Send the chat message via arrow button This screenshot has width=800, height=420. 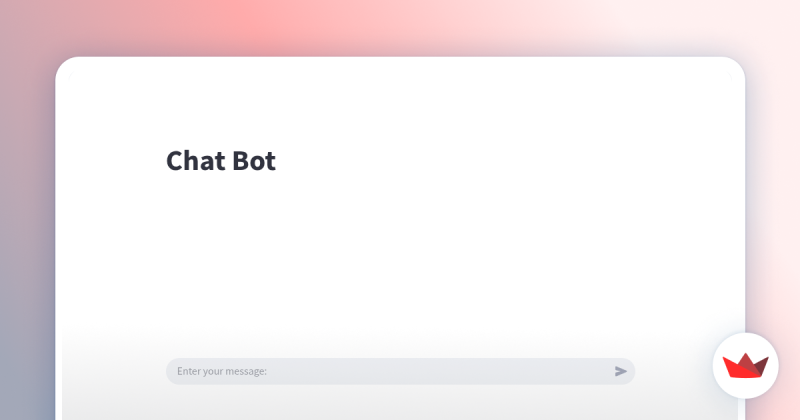(x=620, y=372)
